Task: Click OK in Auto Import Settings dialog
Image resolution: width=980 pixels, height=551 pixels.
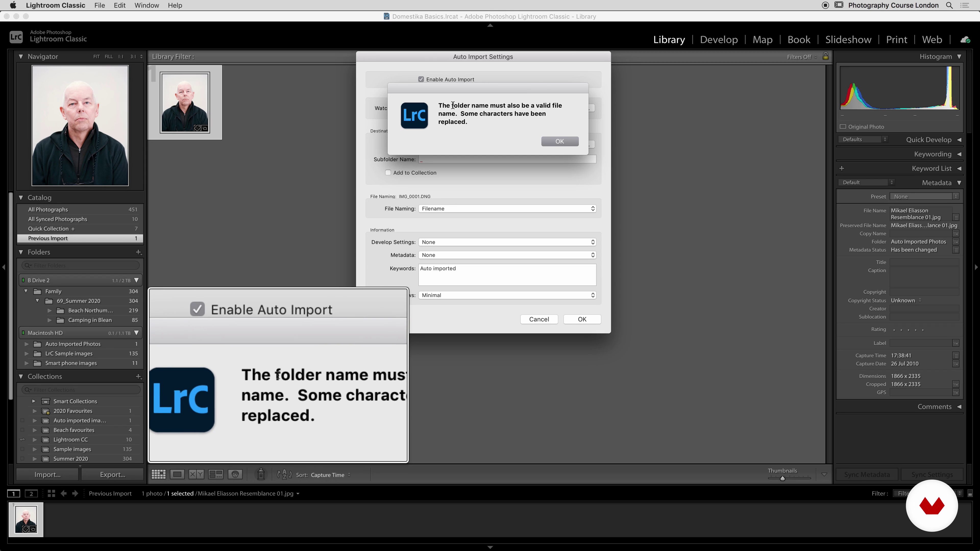Action: [582, 319]
